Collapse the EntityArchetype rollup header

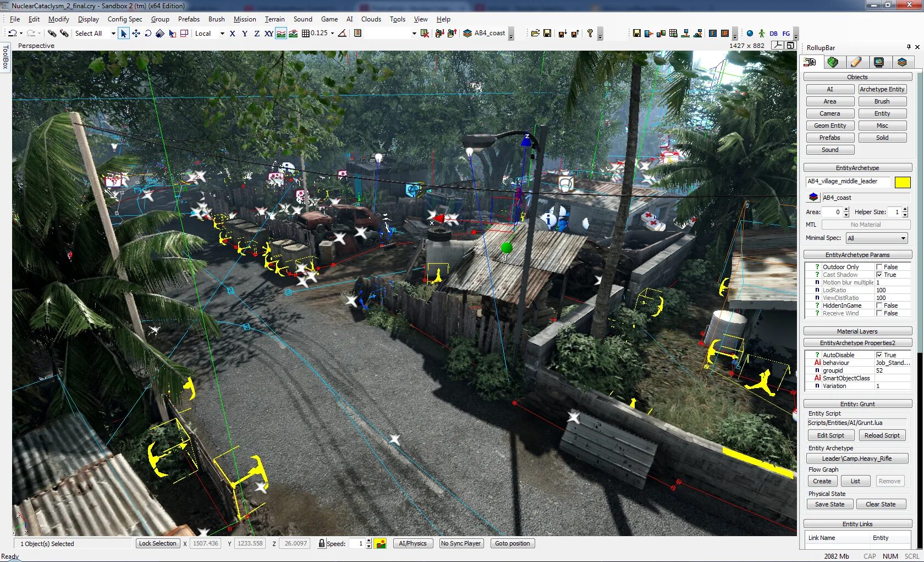(857, 168)
